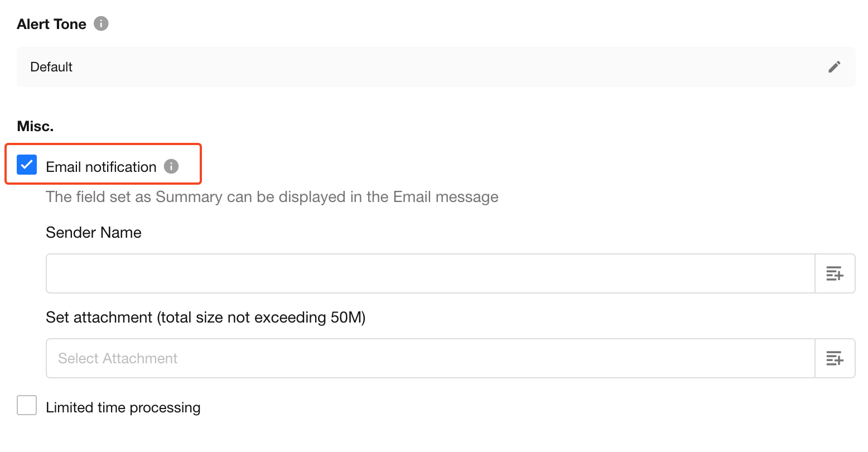Open the attachment field picker icon
868x452 pixels.
pos(835,358)
